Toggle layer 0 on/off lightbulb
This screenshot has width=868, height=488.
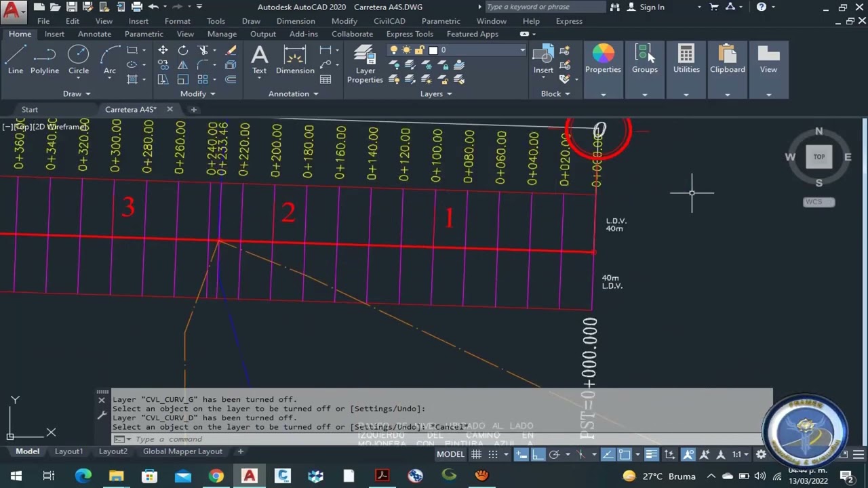(x=394, y=50)
